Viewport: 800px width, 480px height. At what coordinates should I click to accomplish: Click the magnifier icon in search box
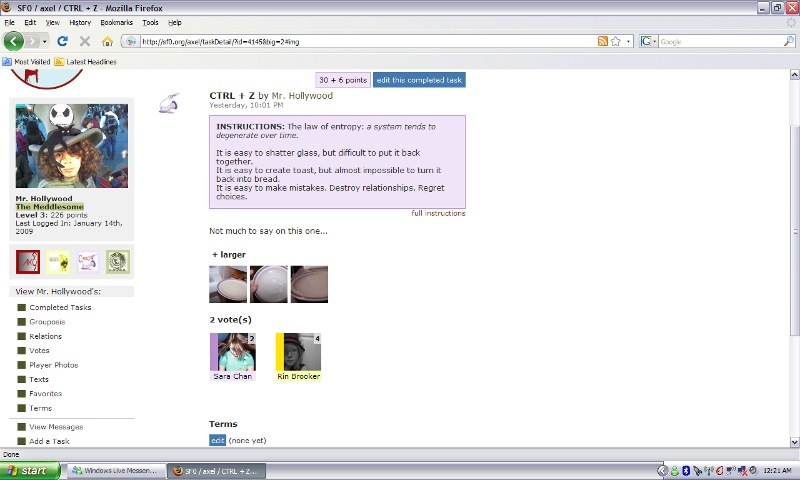(x=788, y=41)
